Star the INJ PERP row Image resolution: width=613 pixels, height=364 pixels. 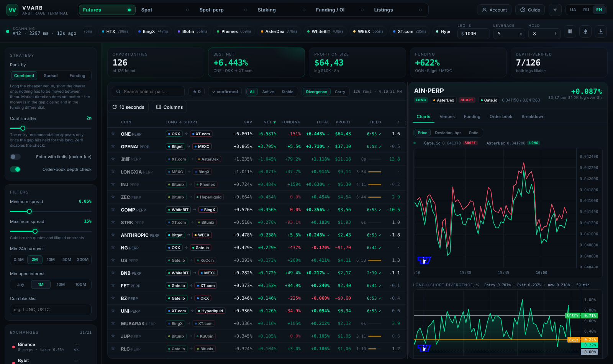tap(113, 184)
